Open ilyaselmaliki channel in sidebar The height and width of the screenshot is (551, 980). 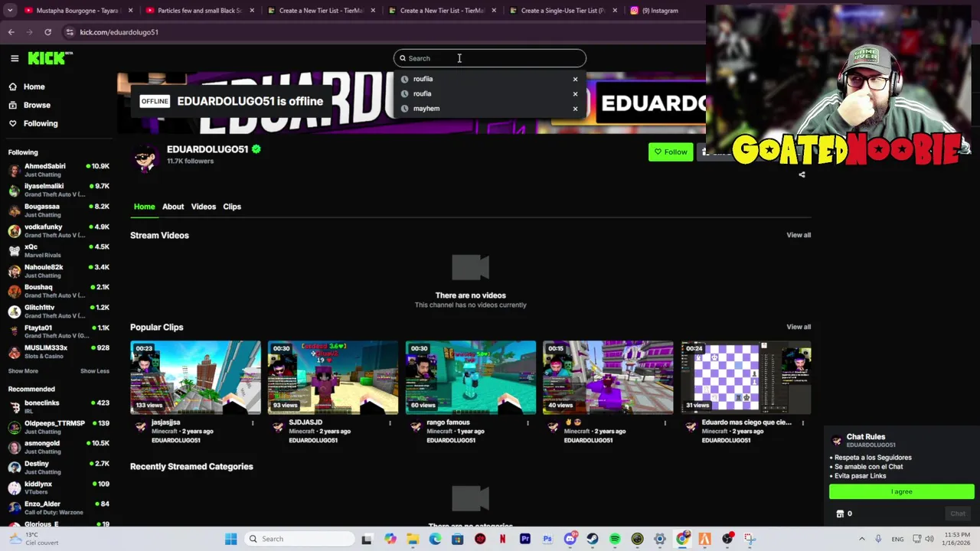point(58,190)
